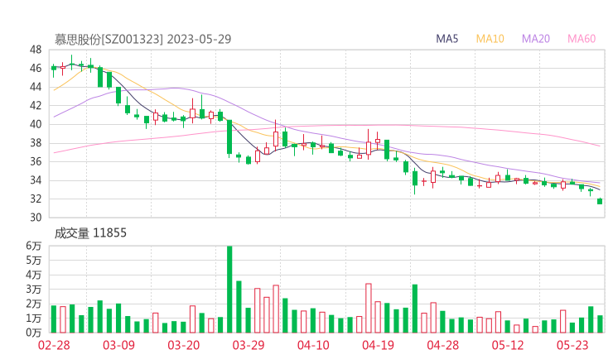Click the 6万 volume axis label
The image size is (613, 364).
34,246
